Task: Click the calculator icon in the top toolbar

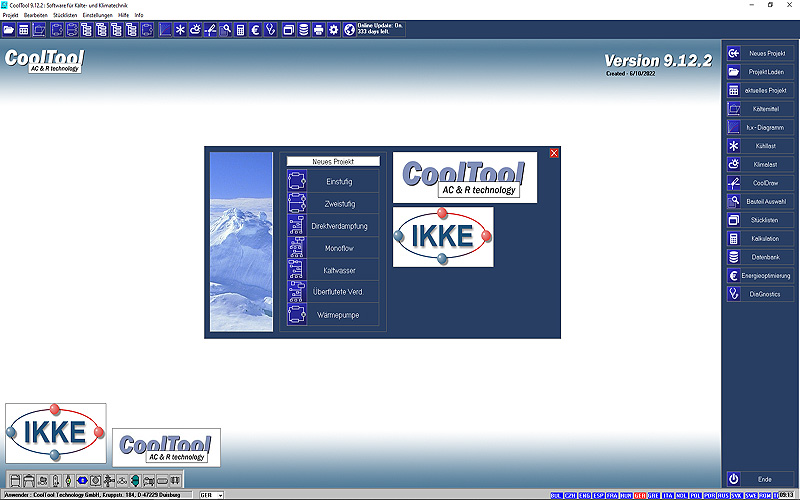Action: tap(240, 30)
